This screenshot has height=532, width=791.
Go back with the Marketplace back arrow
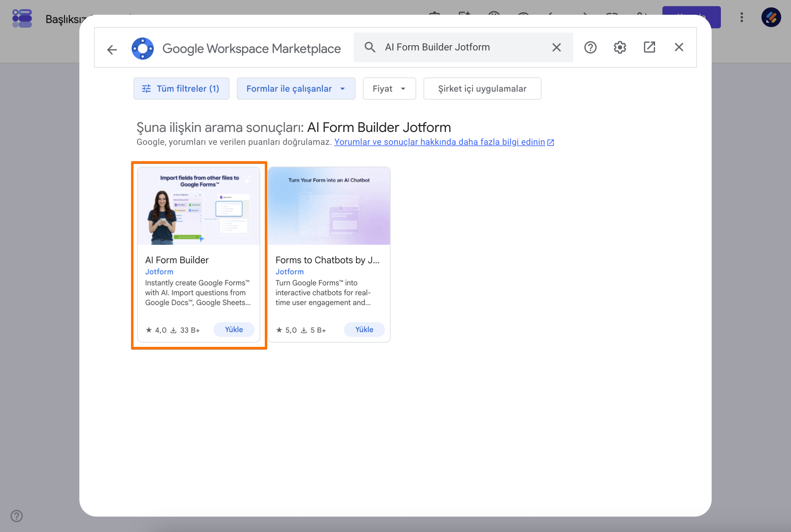point(112,49)
